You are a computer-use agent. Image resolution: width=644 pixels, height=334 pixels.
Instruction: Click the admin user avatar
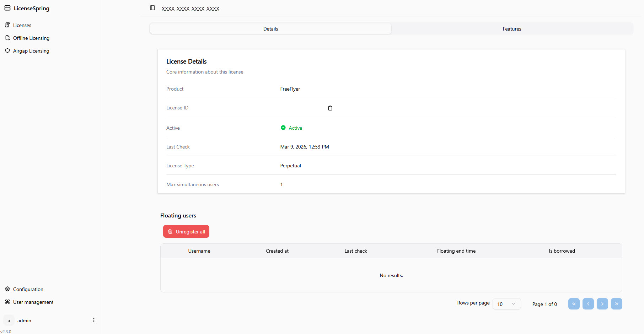pos(9,320)
